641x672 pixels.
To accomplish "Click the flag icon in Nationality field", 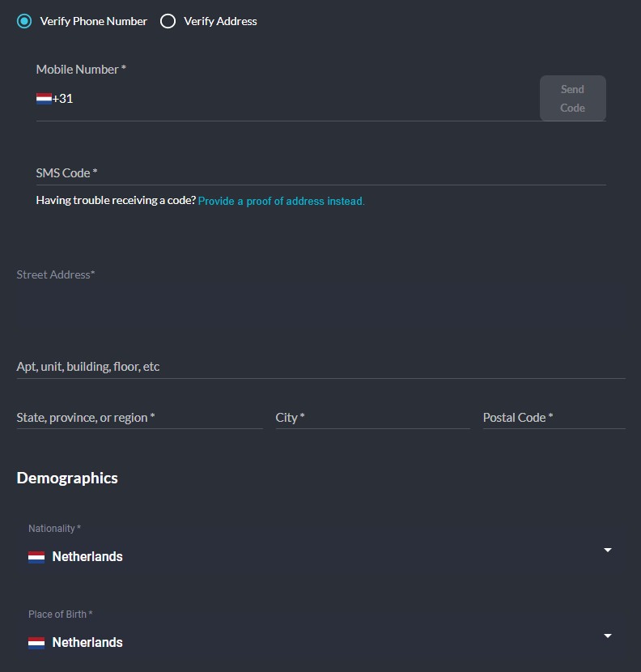I will 36,557.
